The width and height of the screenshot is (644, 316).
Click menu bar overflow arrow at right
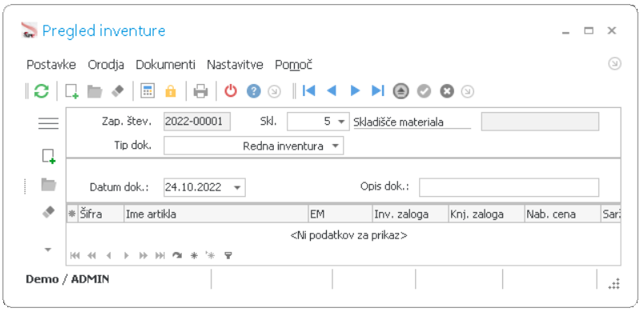tap(614, 64)
